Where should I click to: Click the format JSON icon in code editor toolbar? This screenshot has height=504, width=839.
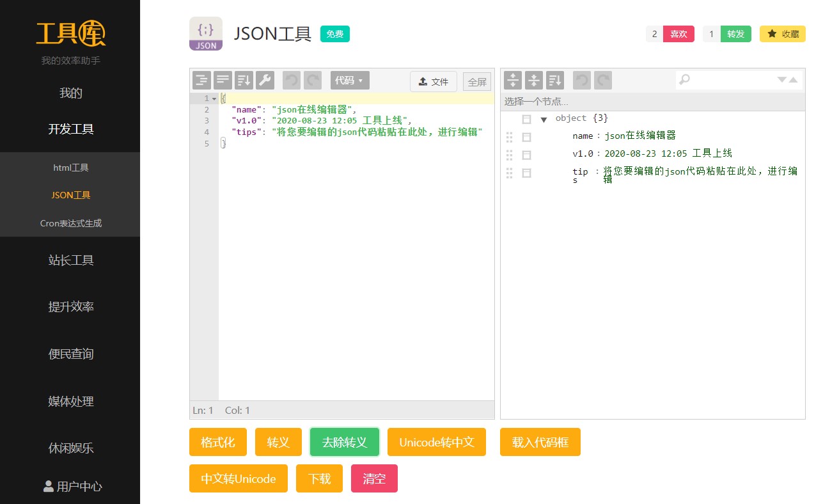202,81
